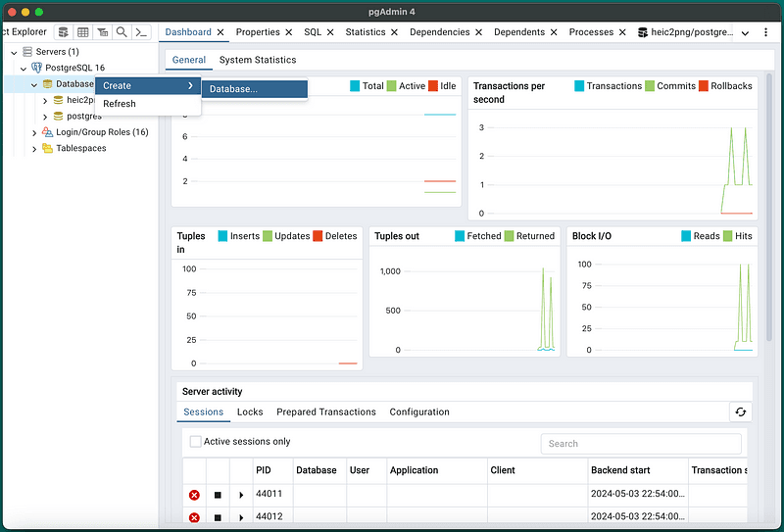The height and width of the screenshot is (532, 784).
Task: Open the Search Objects magnifier icon
Action: 122,32
